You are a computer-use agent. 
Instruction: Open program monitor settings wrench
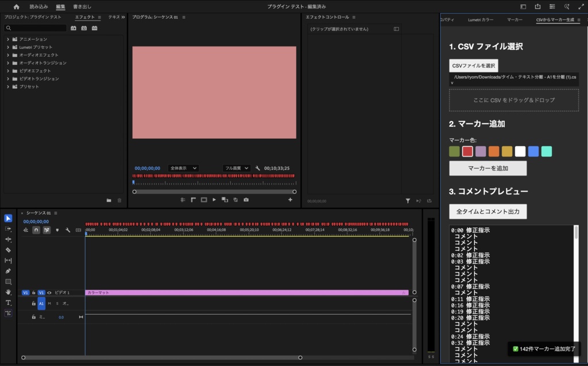(x=258, y=168)
